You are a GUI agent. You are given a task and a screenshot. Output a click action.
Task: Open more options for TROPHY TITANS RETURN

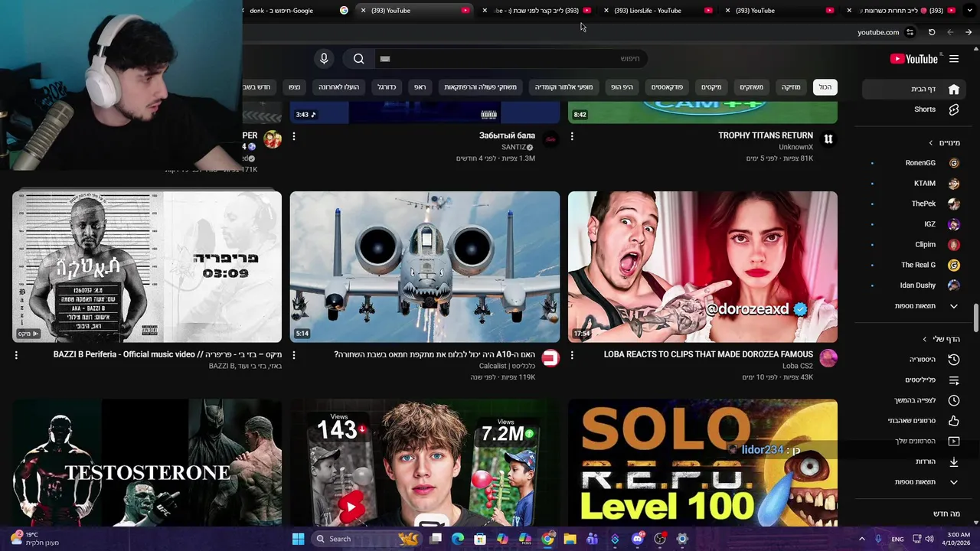tap(572, 136)
